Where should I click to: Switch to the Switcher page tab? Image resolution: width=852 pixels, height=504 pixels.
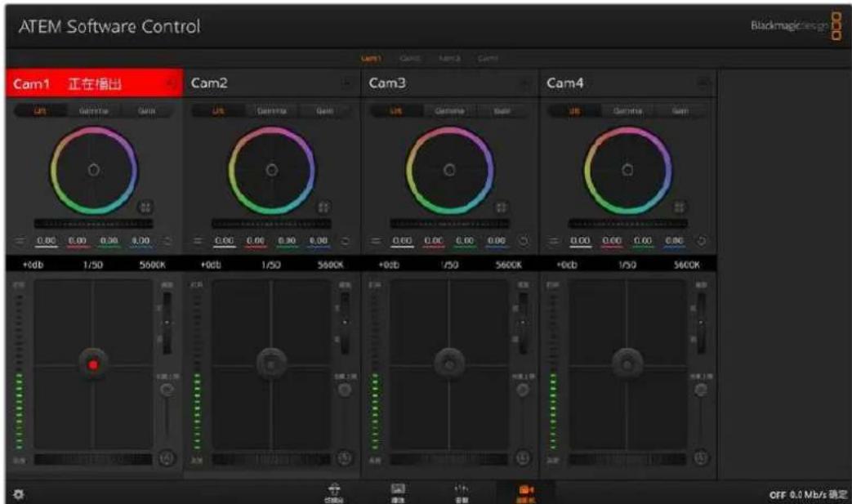[334, 493]
